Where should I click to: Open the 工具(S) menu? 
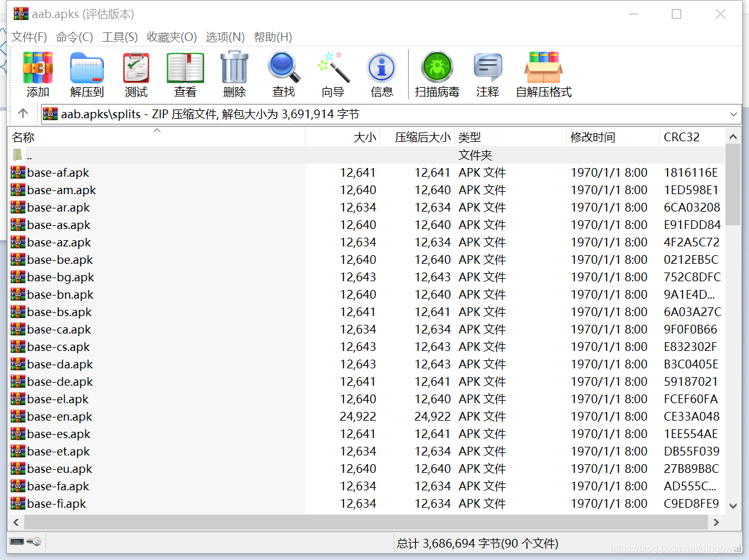pyautogui.click(x=120, y=37)
